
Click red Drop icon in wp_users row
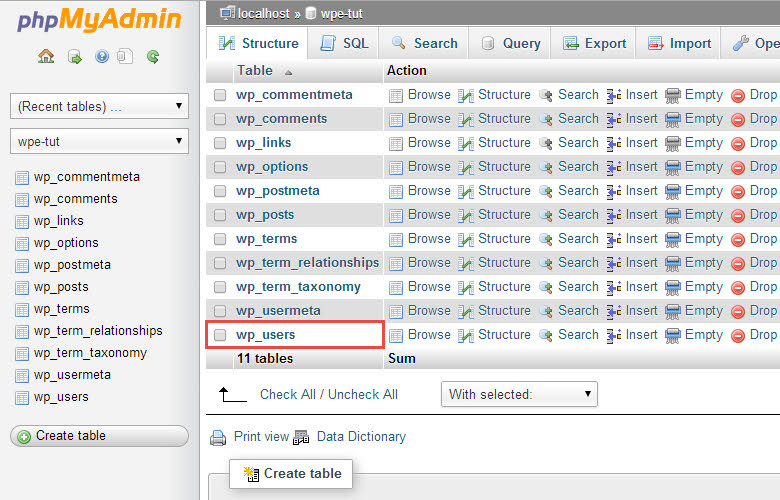tap(738, 336)
